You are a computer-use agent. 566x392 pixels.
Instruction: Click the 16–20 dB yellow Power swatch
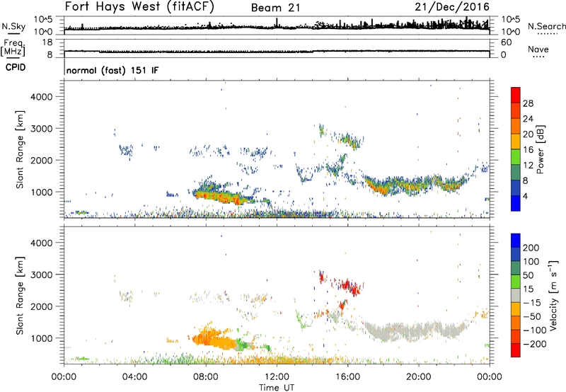coord(516,141)
